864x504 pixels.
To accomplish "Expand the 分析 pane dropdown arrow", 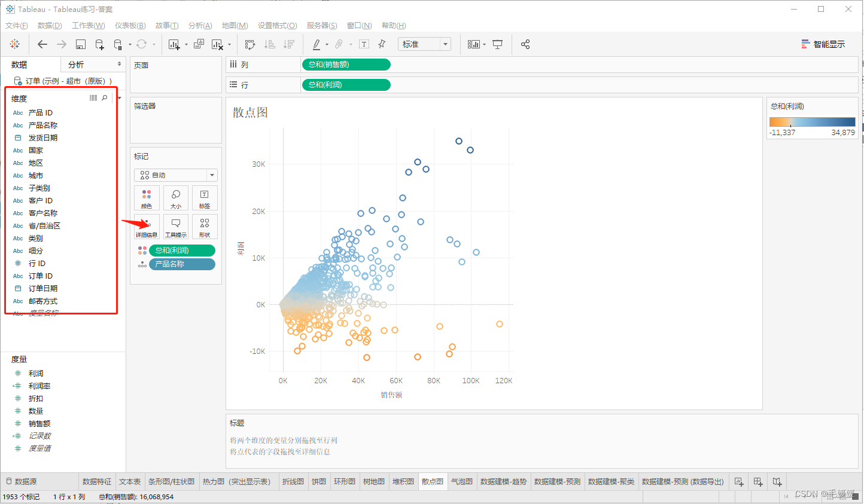I will coord(119,64).
